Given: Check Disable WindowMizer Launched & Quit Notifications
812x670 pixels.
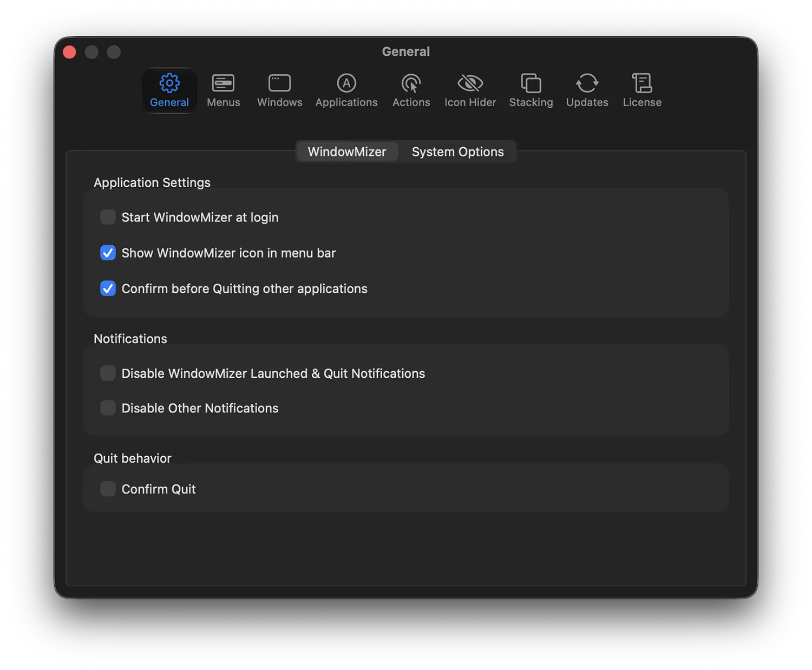Looking at the screenshot, I should click(108, 373).
